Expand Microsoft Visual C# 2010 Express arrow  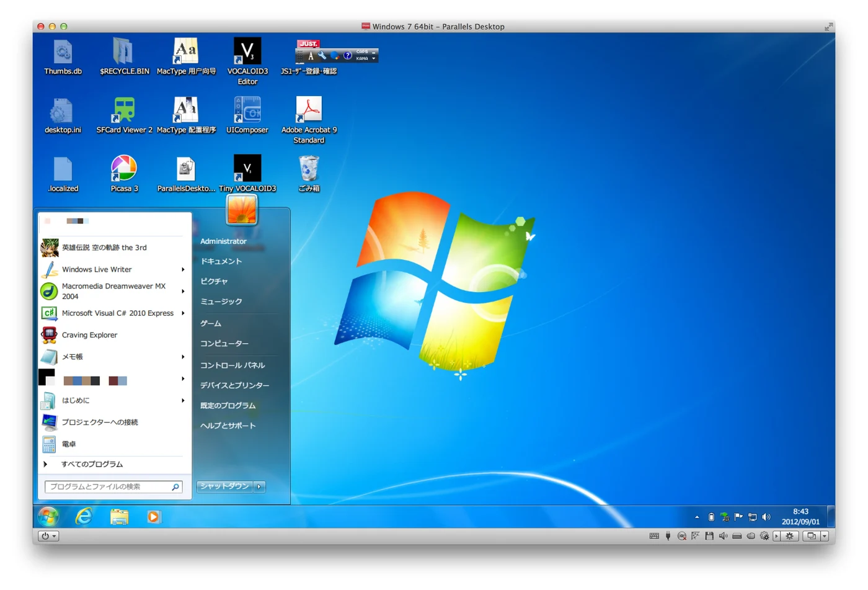coord(183,313)
